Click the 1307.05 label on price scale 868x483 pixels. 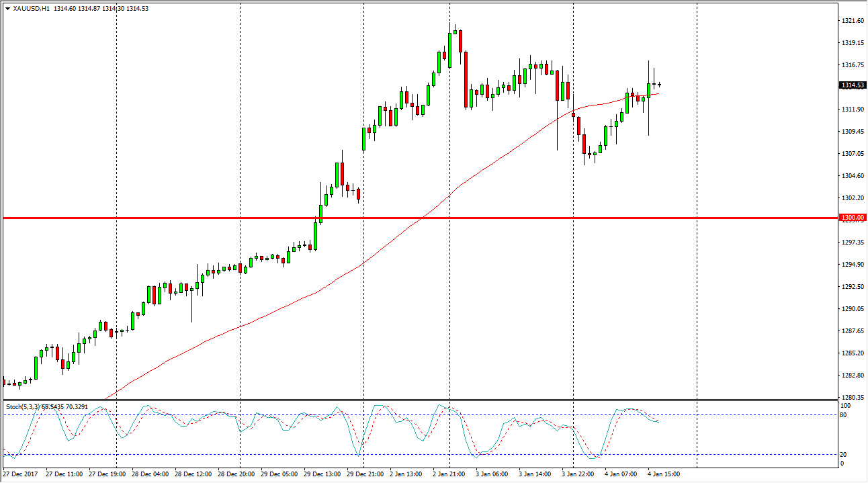[x=852, y=154]
